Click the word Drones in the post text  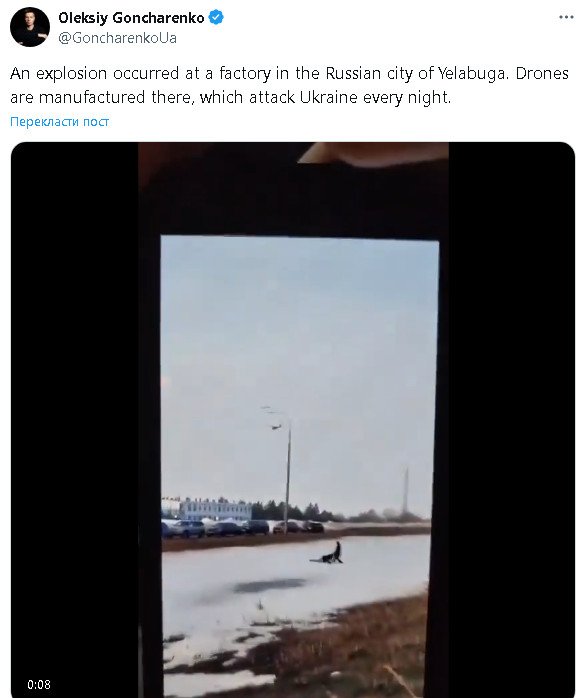(x=542, y=73)
